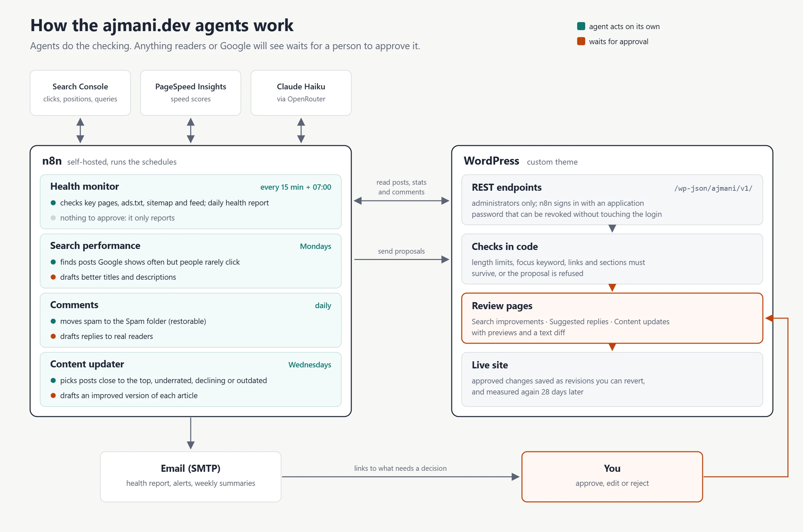
Task: Click the 'Mondays' schedule label
Action: 315,246
